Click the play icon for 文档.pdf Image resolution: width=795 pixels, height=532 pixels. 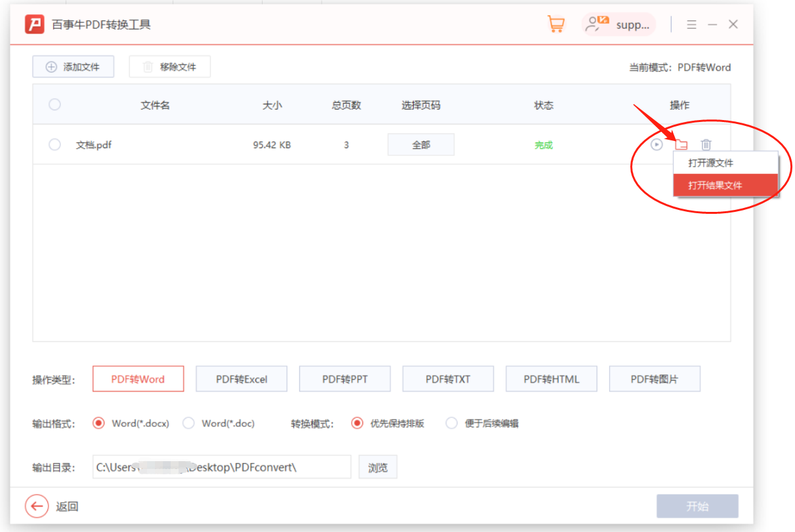click(656, 144)
